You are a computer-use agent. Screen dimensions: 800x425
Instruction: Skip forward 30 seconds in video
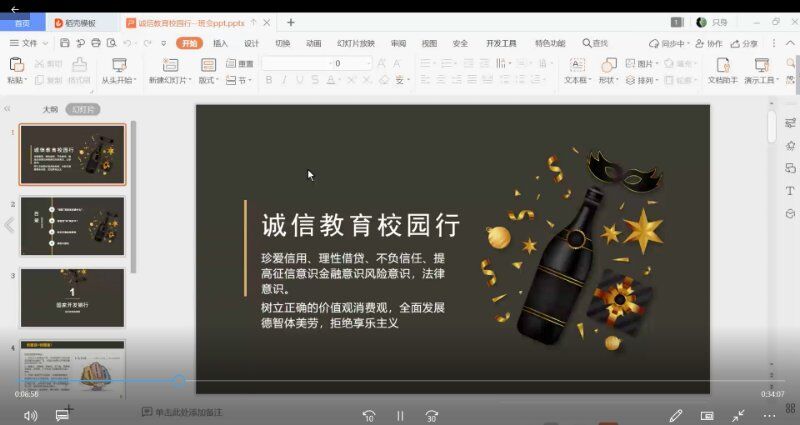[x=432, y=415]
